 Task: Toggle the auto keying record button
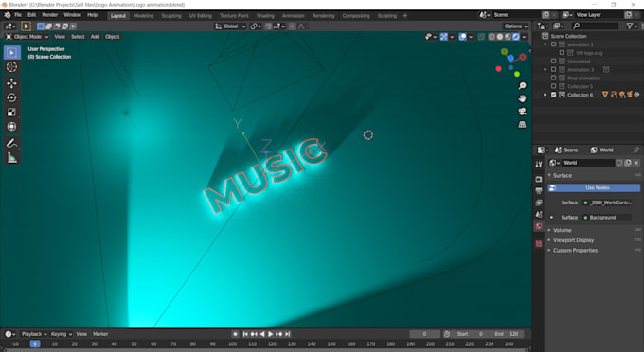[235, 334]
